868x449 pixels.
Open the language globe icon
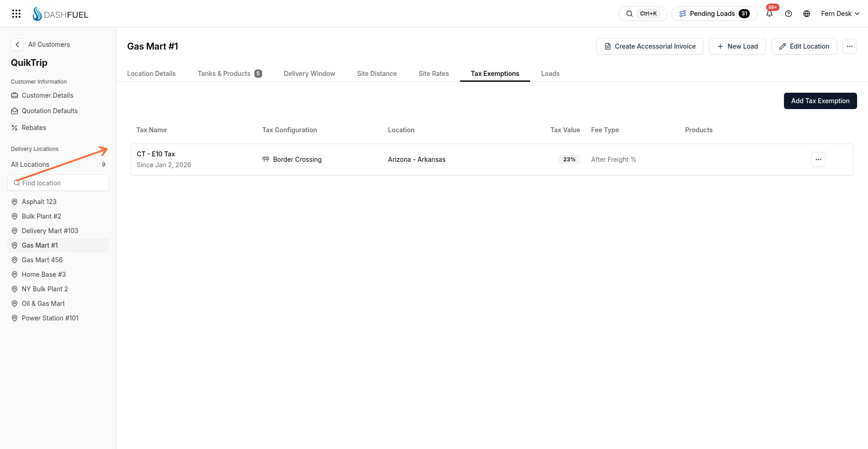[x=807, y=14]
